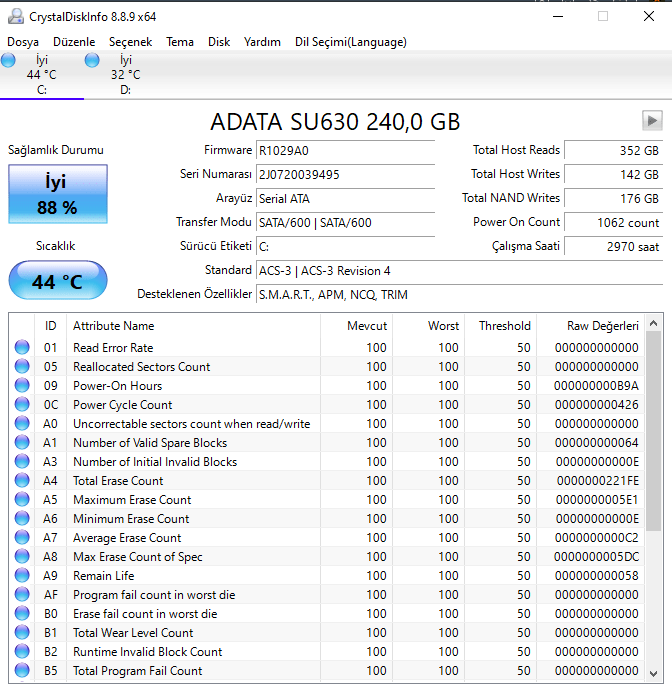The height and width of the screenshot is (691, 672).
Task: Click the status icon for Maximum Erase Count
Action: pos(22,499)
